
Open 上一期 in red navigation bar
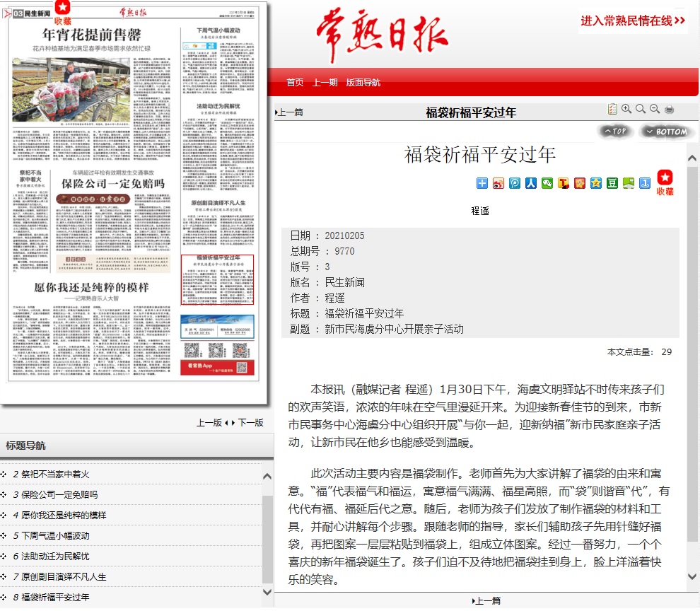click(325, 82)
